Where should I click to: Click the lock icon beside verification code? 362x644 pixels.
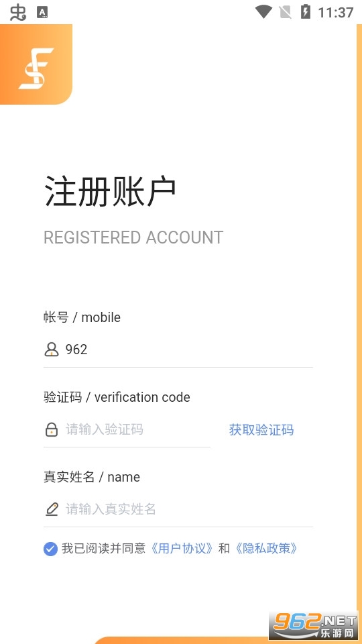pos(52,429)
